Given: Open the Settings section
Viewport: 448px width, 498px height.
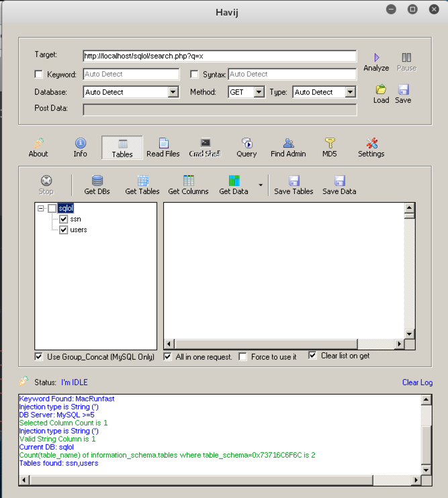Looking at the screenshot, I should pyautogui.click(x=371, y=148).
